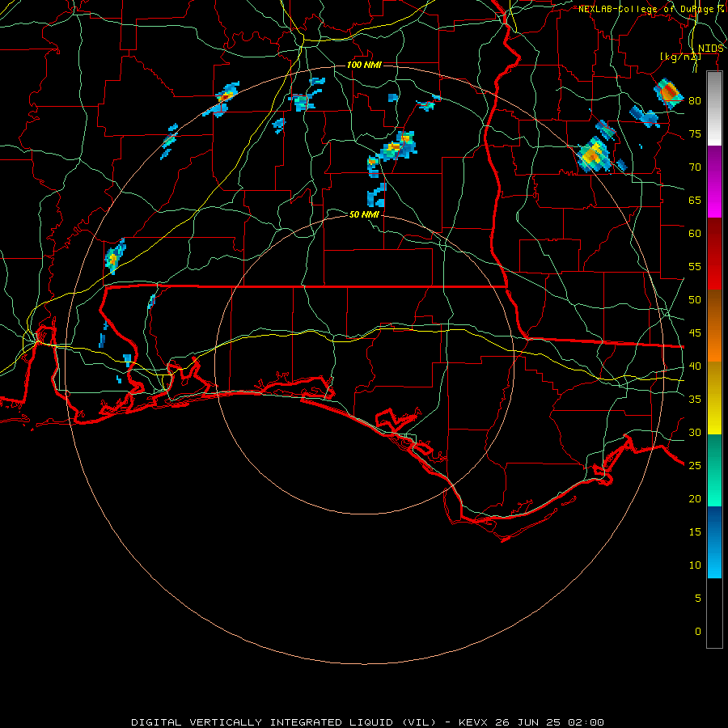The image size is (728, 728).
Task: Click the scale value 75
Action: tap(695, 133)
